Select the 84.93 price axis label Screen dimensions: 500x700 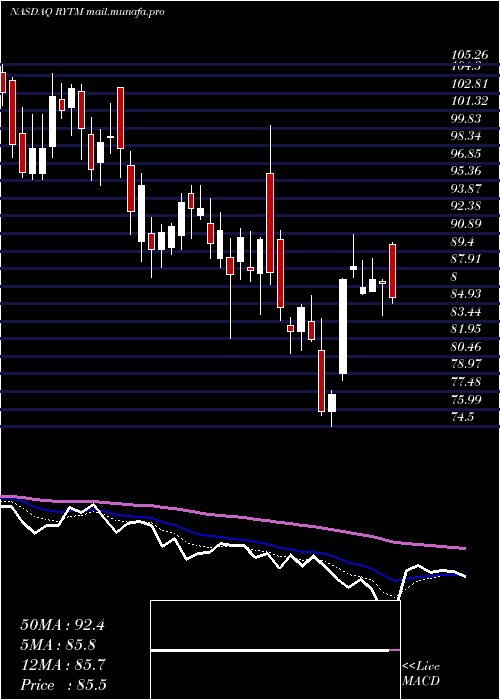[466, 294]
